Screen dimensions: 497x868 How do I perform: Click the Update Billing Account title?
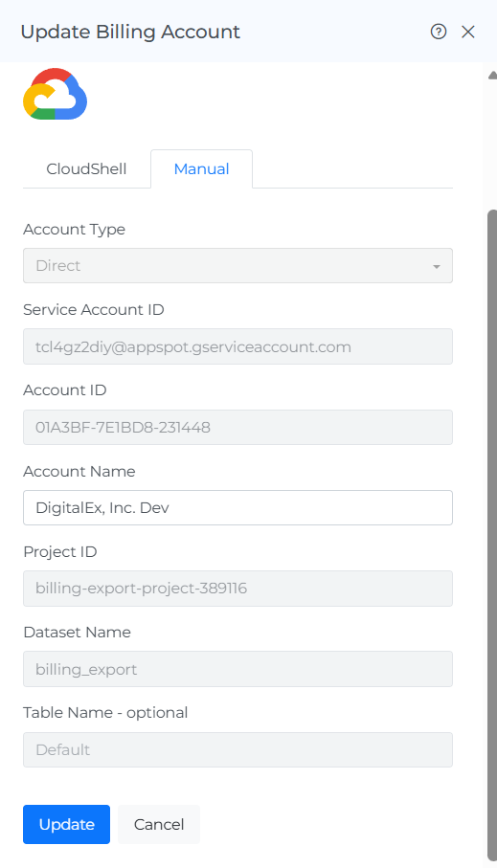(x=130, y=33)
